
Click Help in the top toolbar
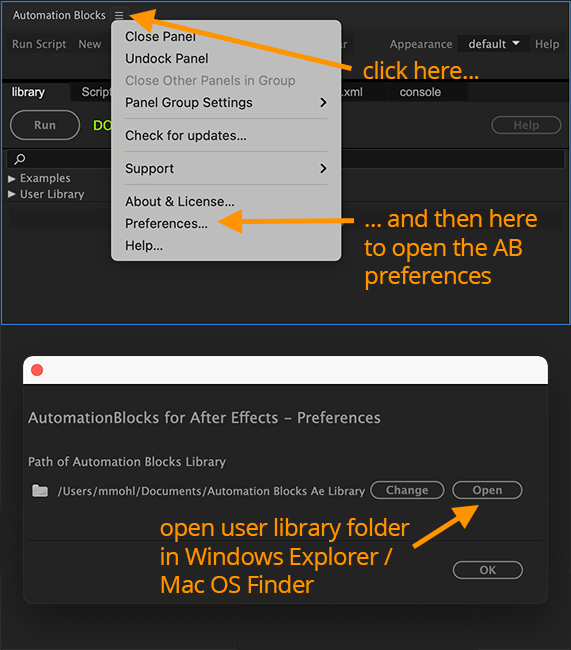click(547, 44)
